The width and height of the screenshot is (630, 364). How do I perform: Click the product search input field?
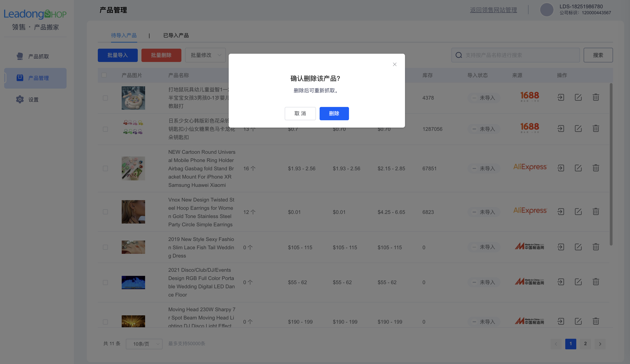(515, 55)
